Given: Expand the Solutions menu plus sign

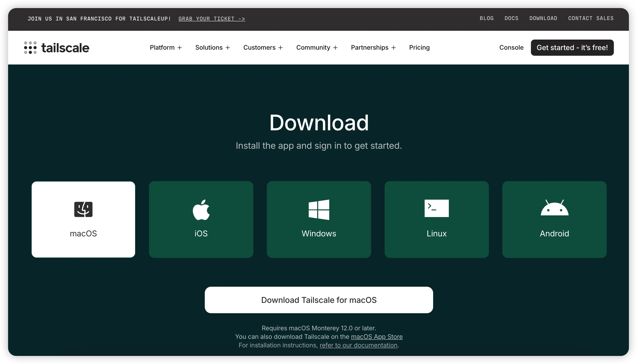Looking at the screenshot, I should (228, 47).
